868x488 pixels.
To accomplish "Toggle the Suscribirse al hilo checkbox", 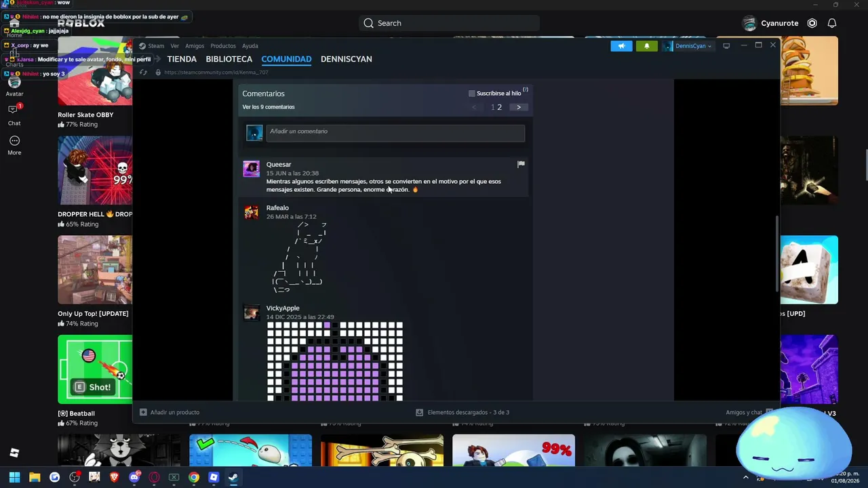I will 472,94.
